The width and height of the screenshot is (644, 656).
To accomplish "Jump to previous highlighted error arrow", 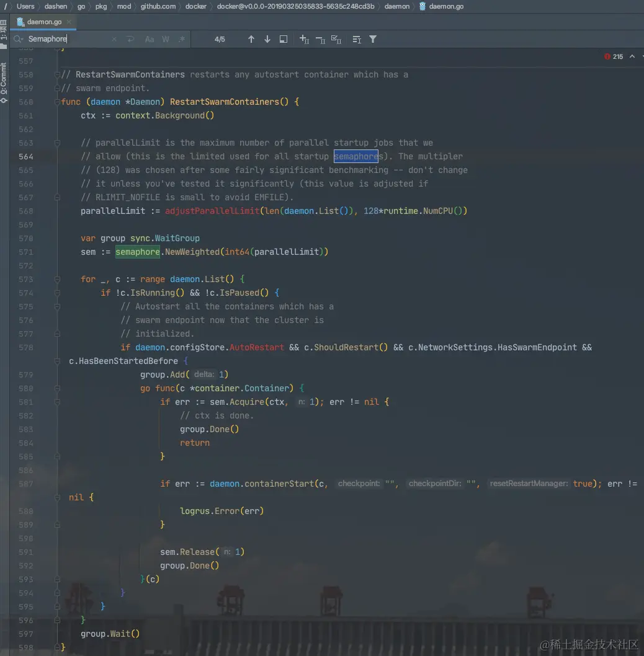I will (632, 56).
